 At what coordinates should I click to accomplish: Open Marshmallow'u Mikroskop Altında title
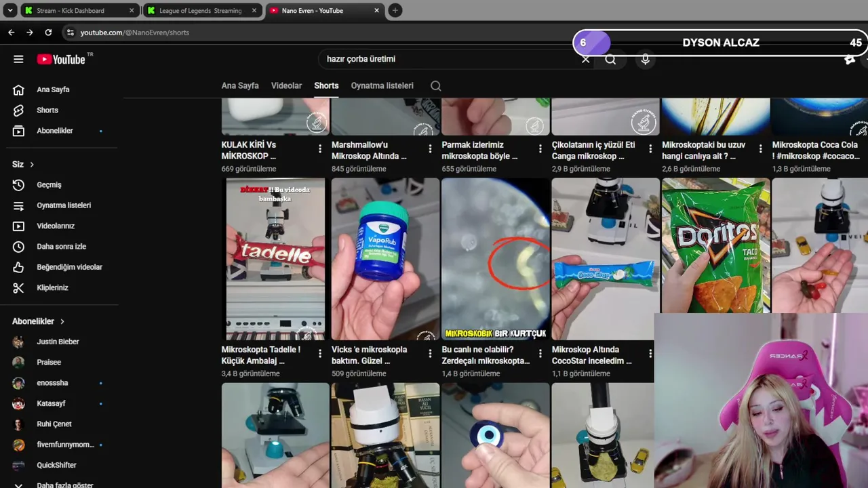pyautogui.click(x=370, y=150)
